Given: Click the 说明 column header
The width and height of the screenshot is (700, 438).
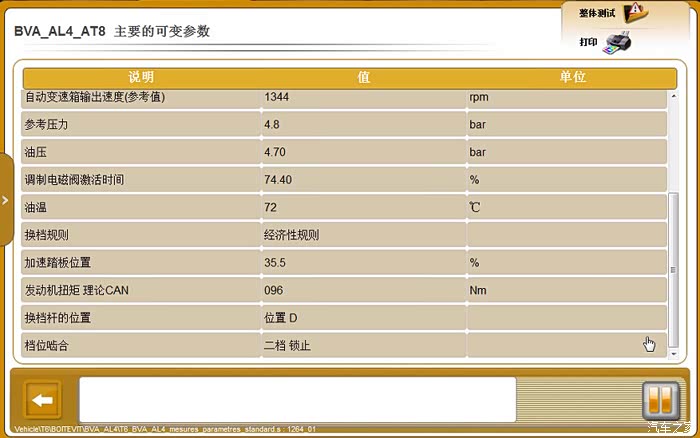Looking at the screenshot, I should coord(141,77).
